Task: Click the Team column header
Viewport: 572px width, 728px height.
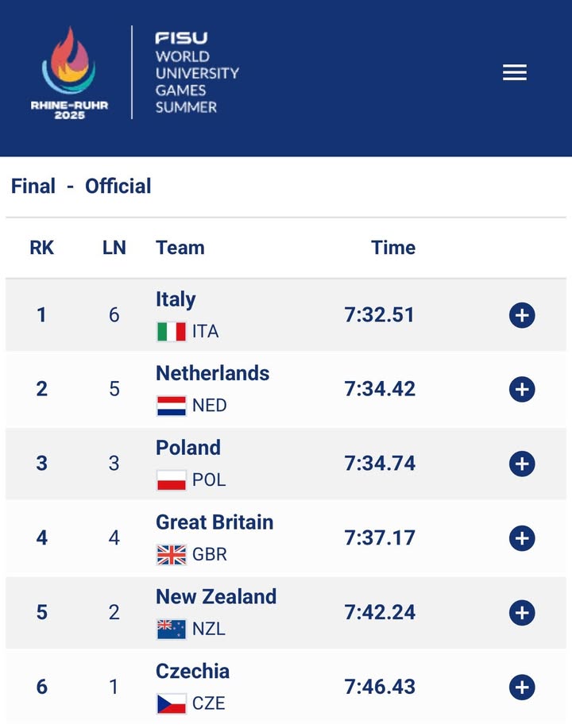Action: 180,248
